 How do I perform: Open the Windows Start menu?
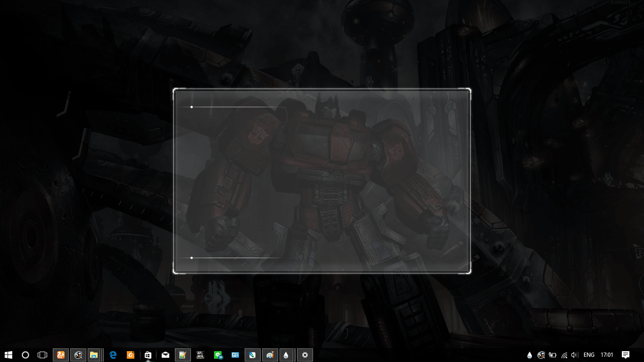(8, 355)
